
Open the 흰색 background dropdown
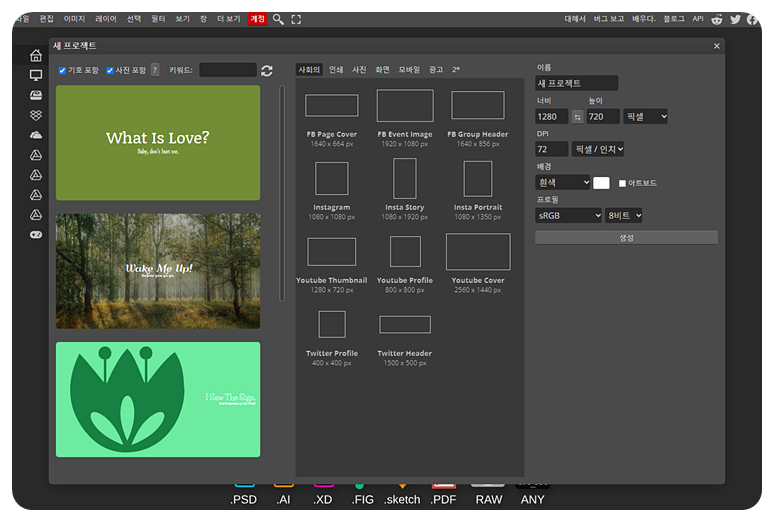pos(563,183)
